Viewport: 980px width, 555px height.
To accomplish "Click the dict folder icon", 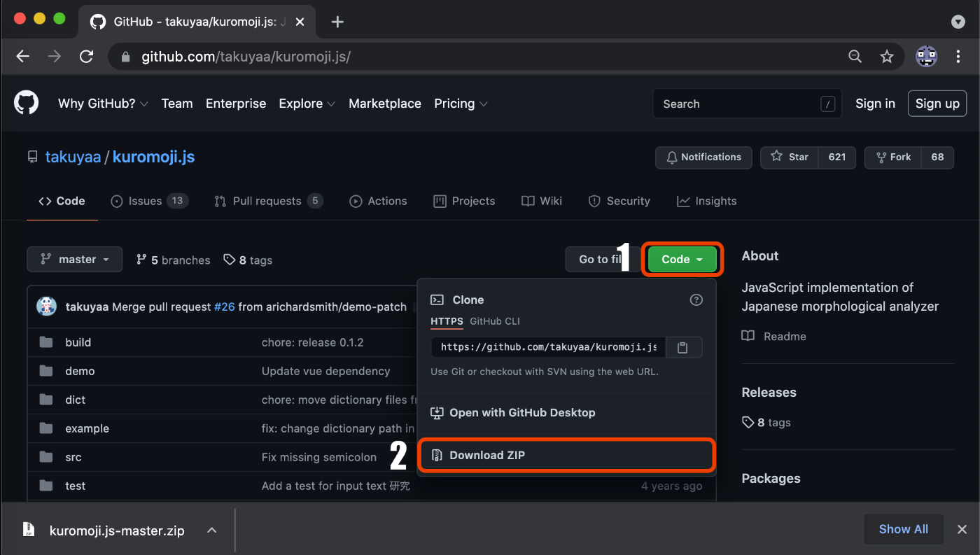I will (46, 400).
